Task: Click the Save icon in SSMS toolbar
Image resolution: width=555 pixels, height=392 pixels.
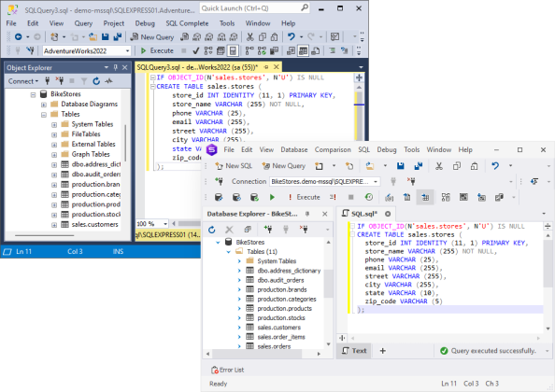Action: [x=106, y=36]
